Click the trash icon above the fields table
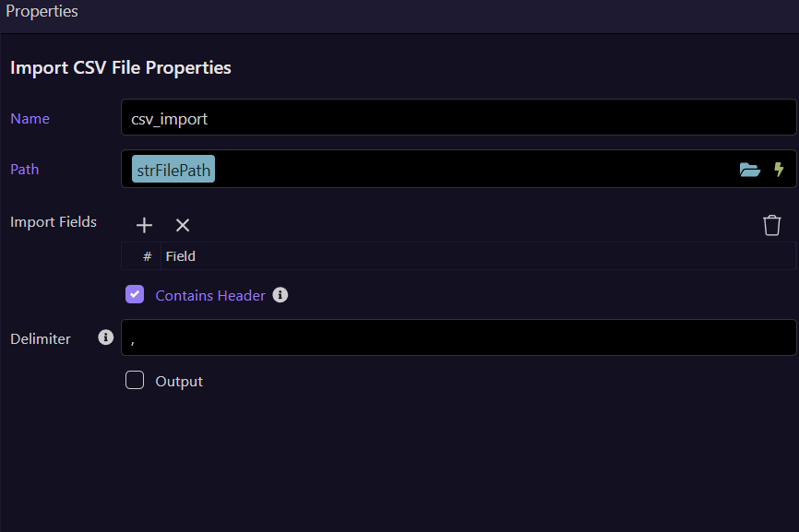The height and width of the screenshot is (532, 799). (772, 225)
